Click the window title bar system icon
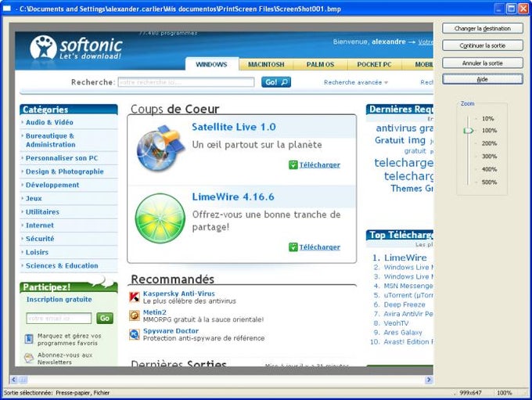Viewport: 532px width, 400px height. [x=7, y=9]
